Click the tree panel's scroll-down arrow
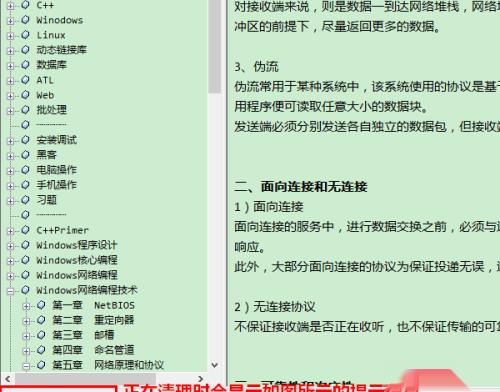Viewport: 500px width, 392px height. (215, 366)
